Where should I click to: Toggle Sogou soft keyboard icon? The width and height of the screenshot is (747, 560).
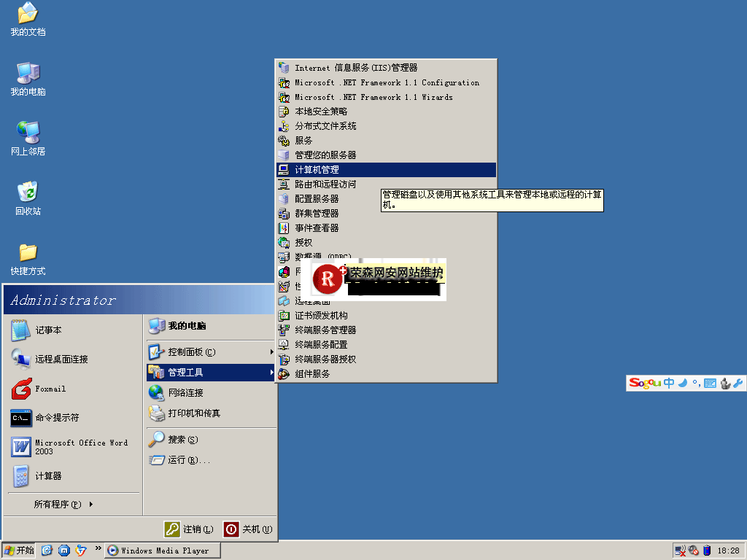tap(710, 383)
